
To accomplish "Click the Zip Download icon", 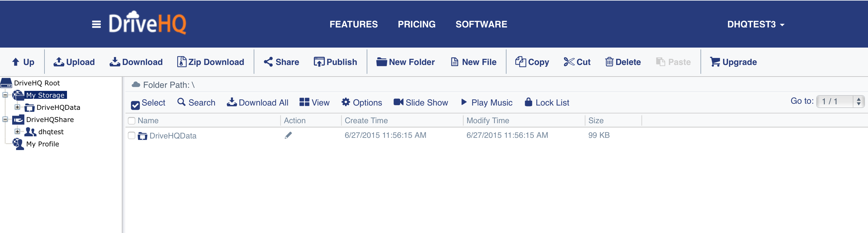I will pos(182,62).
